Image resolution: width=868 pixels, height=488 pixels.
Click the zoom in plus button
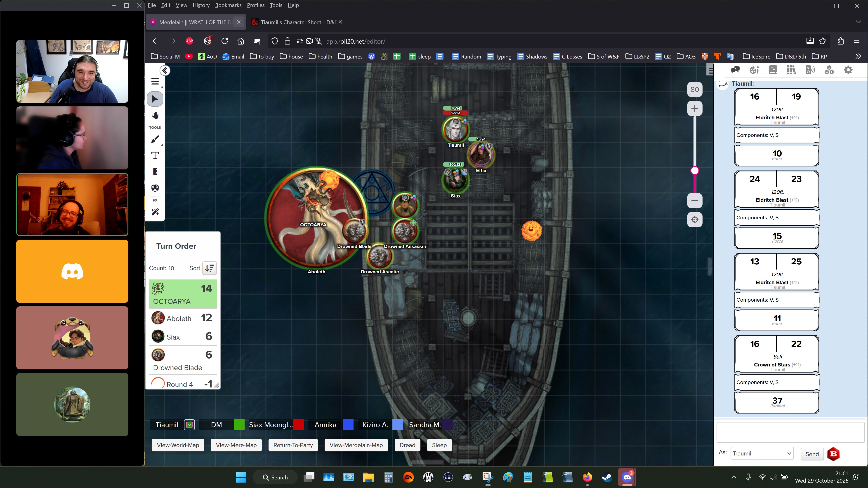tap(694, 108)
